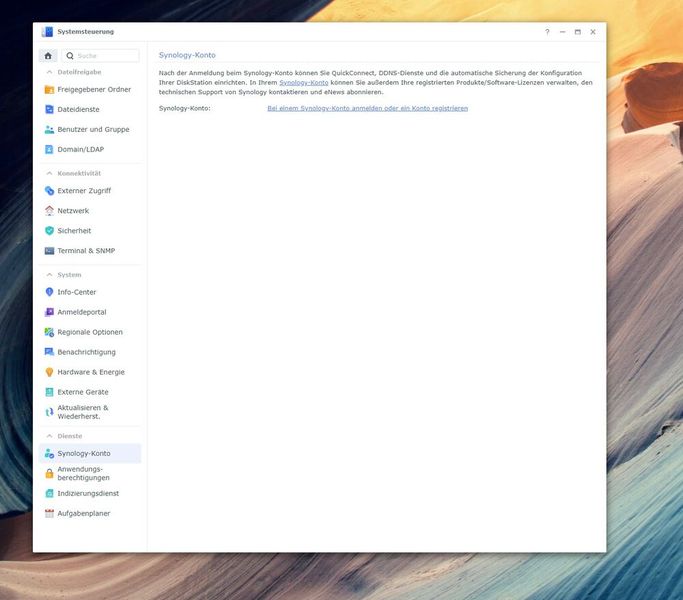The height and width of the screenshot is (600, 683).
Task: Click the Regionale Optionen icon
Action: pyautogui.click(x=49, y=332)
